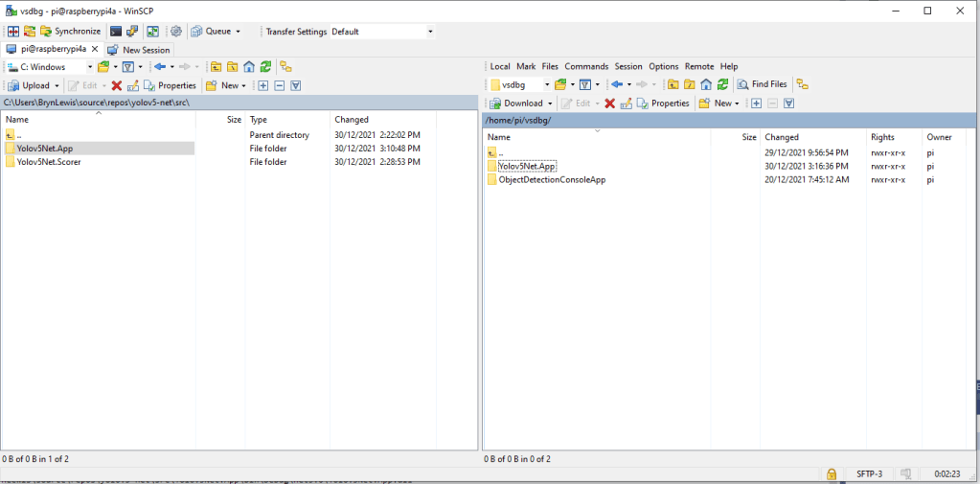
Task: Refresh the local panel directory
Action: click(x=265, y=67)
